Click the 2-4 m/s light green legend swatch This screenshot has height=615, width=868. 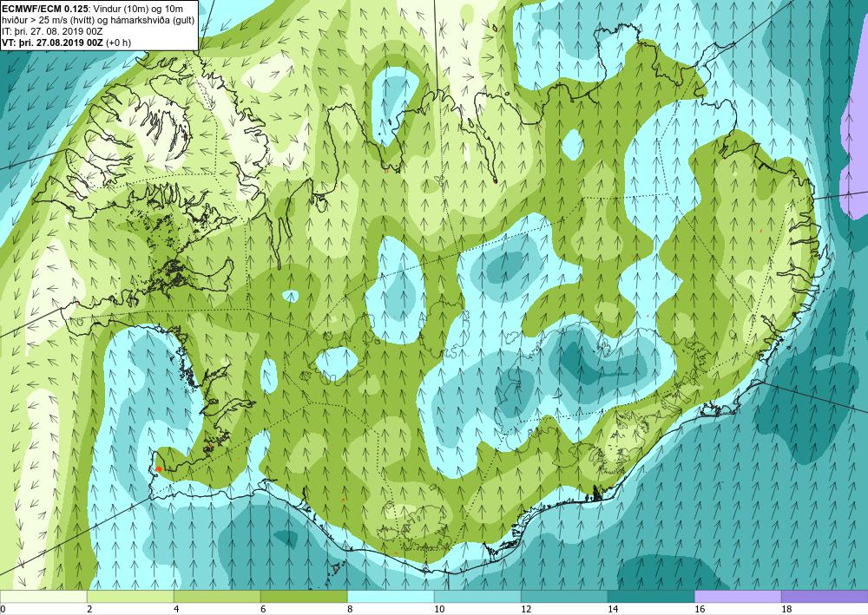click(131, 596)
